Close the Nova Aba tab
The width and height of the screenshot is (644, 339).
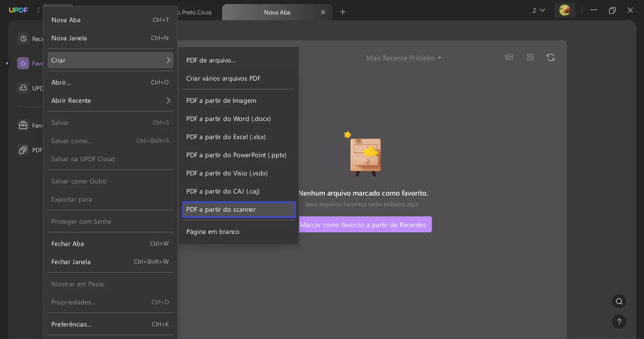pos(323,12)
